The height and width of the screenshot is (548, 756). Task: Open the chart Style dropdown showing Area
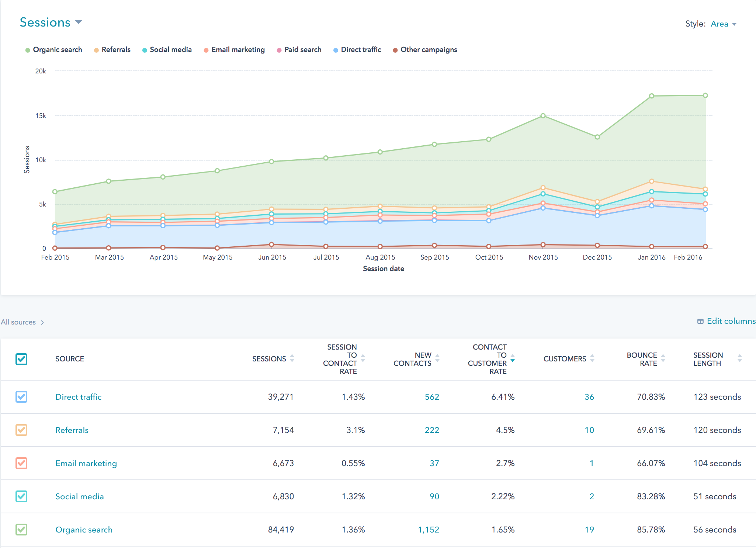coord(724,23)
